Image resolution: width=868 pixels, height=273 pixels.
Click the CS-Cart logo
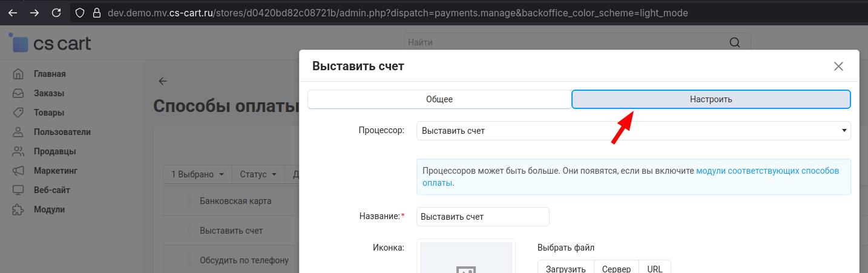(50, 43)
